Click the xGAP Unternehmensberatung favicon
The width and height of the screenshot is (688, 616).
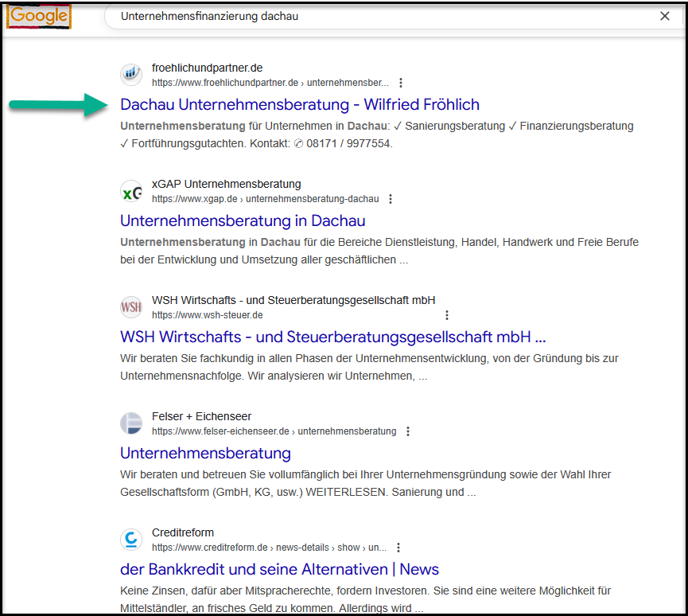pos(131,192)
